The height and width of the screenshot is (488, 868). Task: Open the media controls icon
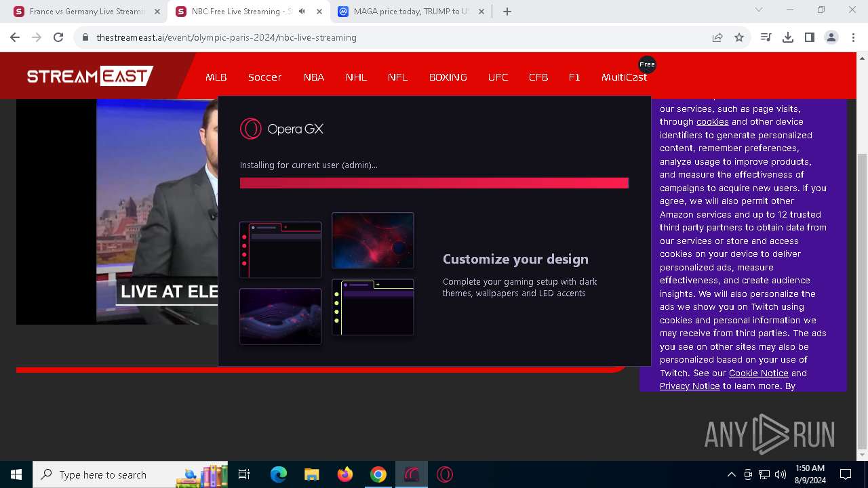(766, 37)
